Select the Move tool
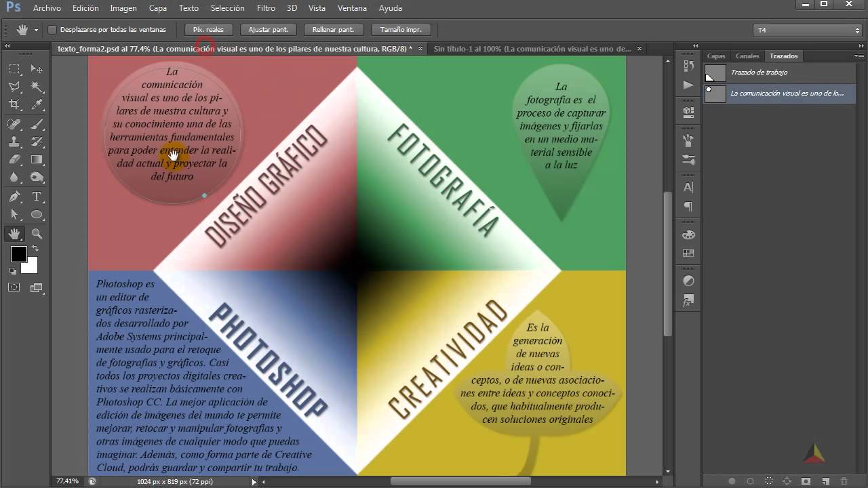Image resolution: width=868 pixels, height=488 pixels. (x=37, y=69)
